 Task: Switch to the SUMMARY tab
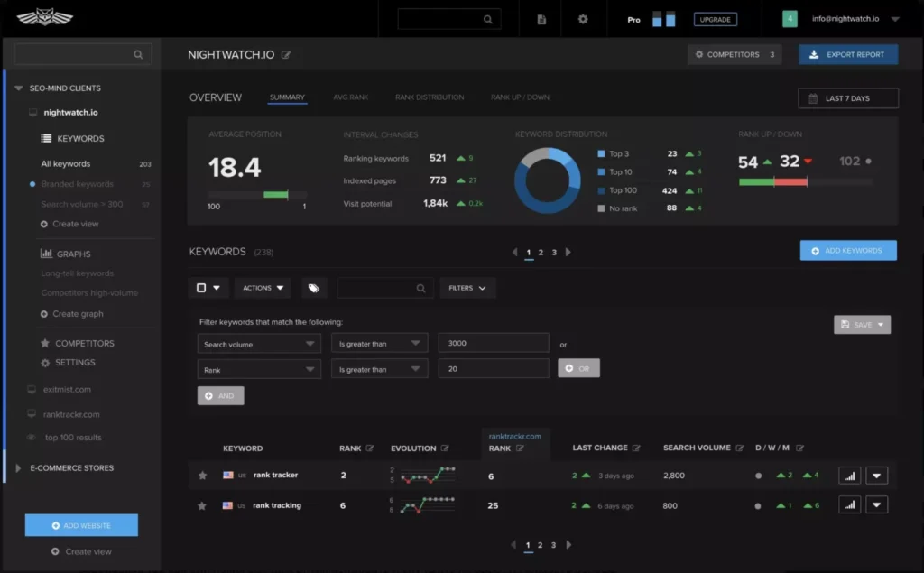[x=287, y=97]
